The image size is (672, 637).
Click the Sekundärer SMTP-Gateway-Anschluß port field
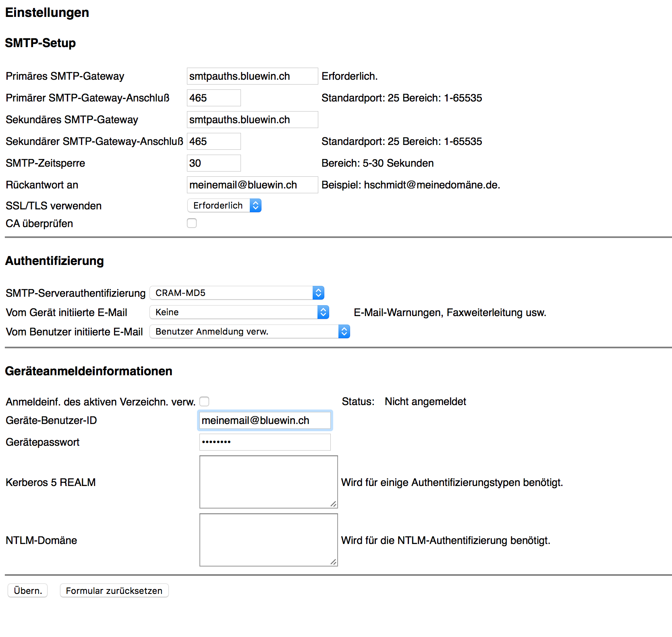tap(214, 141)
